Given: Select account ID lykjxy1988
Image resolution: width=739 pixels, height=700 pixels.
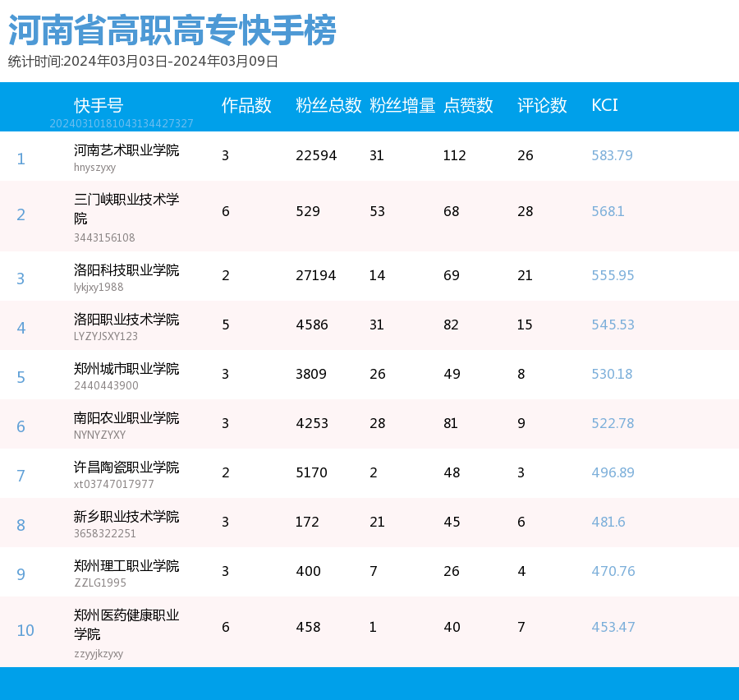Looking at the screenshot, I should (x=99, y=288).
